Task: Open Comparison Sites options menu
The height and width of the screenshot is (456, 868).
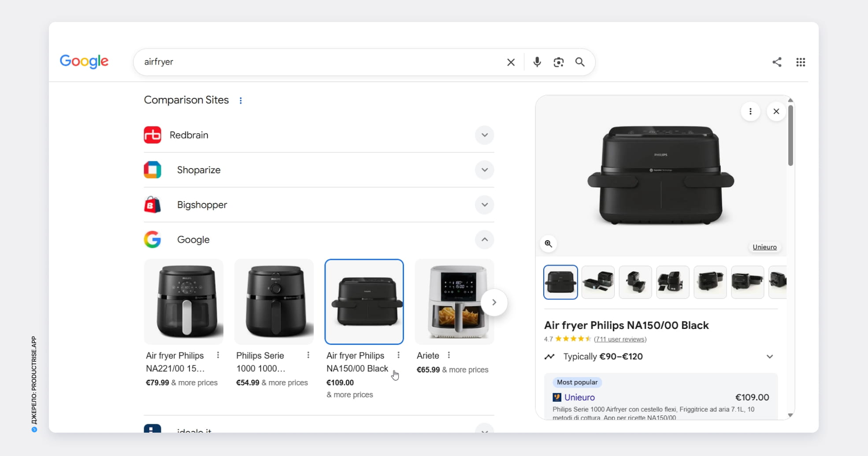Action: [x=241, y=101]
